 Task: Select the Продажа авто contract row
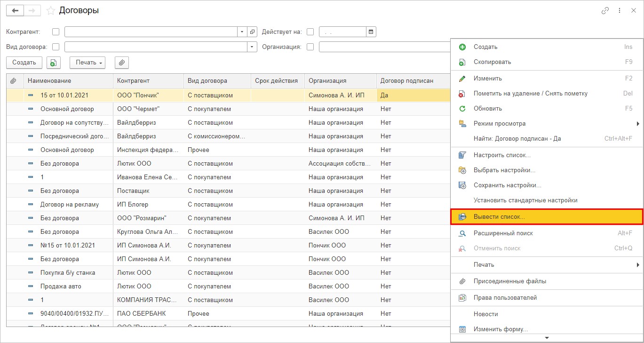pyautogui.click(x=61, y=286)
